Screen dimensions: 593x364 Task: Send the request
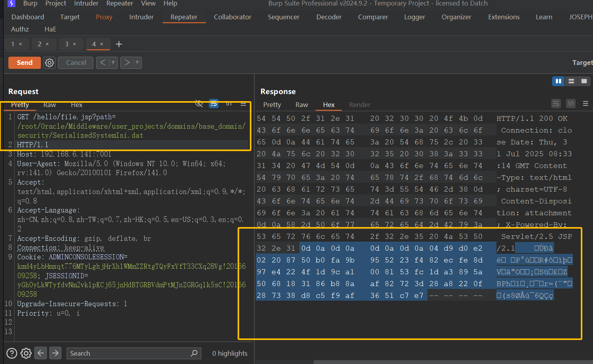click(x=24, y=63)
